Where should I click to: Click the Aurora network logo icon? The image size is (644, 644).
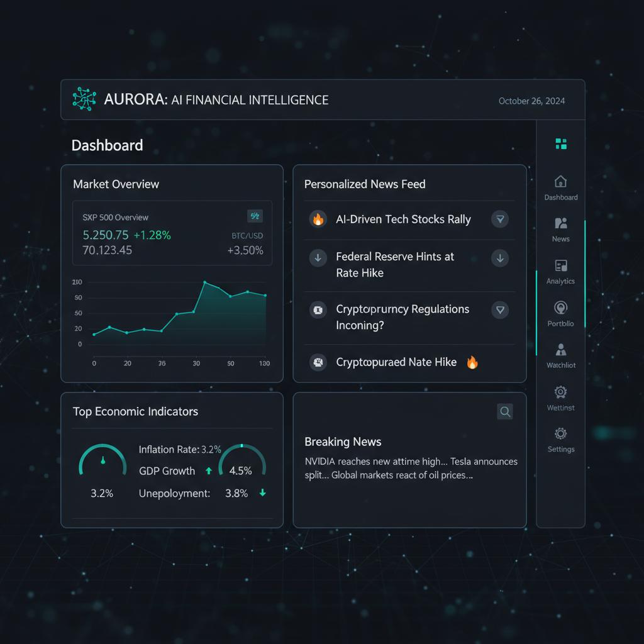pos(84,99)
